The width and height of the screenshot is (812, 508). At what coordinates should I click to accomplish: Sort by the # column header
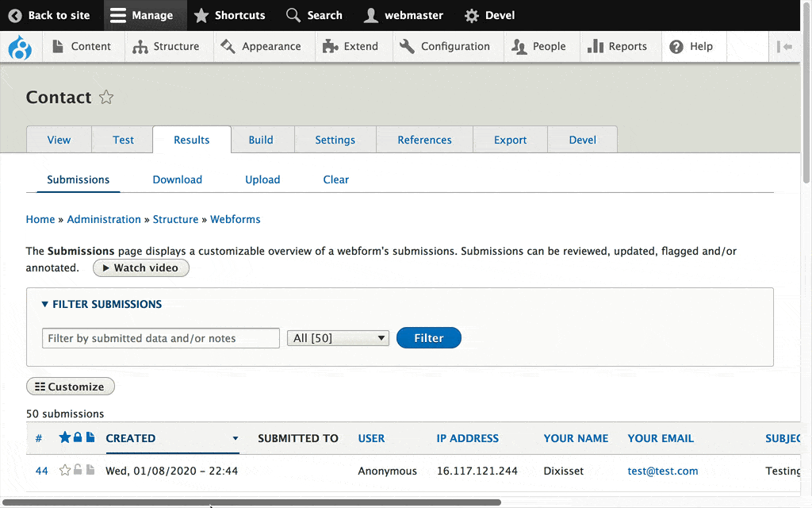pyautogui.click(x=39, y=438)
